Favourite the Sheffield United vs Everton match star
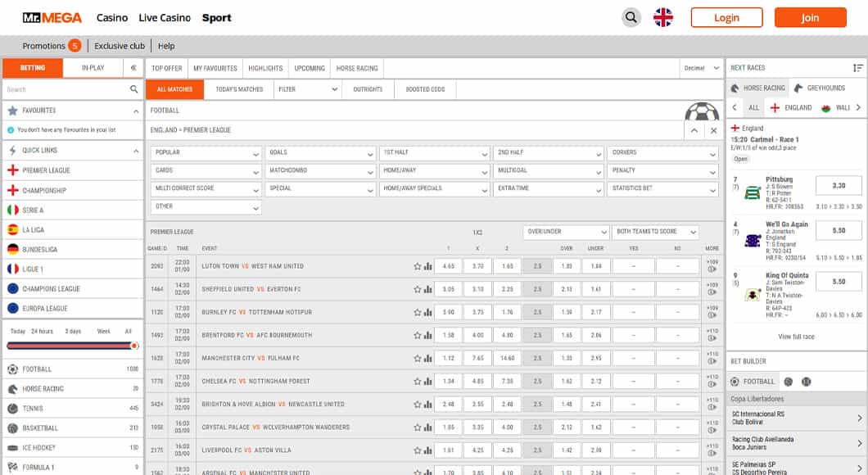The height and width of the screenshot is (475, 868). pyautogui.click(x=418, y=289)
